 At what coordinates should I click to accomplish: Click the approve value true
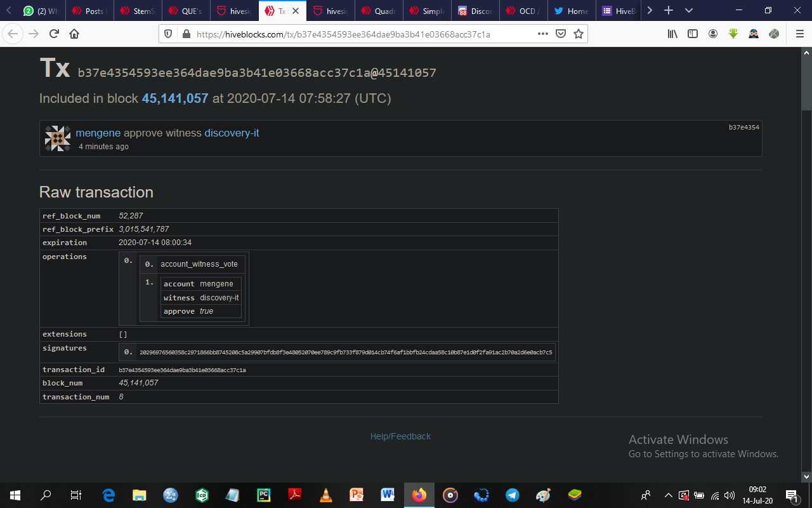coord(207,311)
